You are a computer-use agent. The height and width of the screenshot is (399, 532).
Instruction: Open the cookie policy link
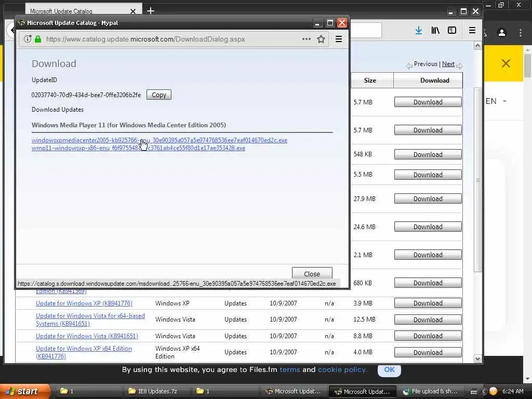pyautogui.click(x=342, y=369)
